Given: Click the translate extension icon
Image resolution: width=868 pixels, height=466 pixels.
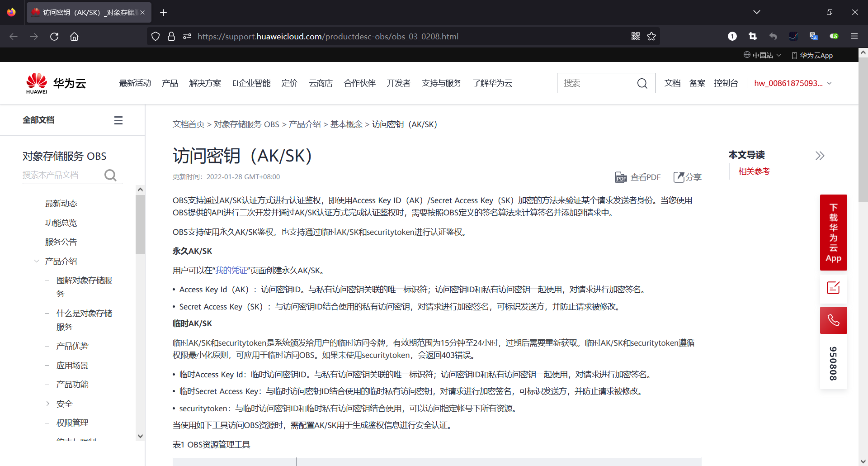Looking at the screenshot, I should pyautogui.click(x=814, y=36).
